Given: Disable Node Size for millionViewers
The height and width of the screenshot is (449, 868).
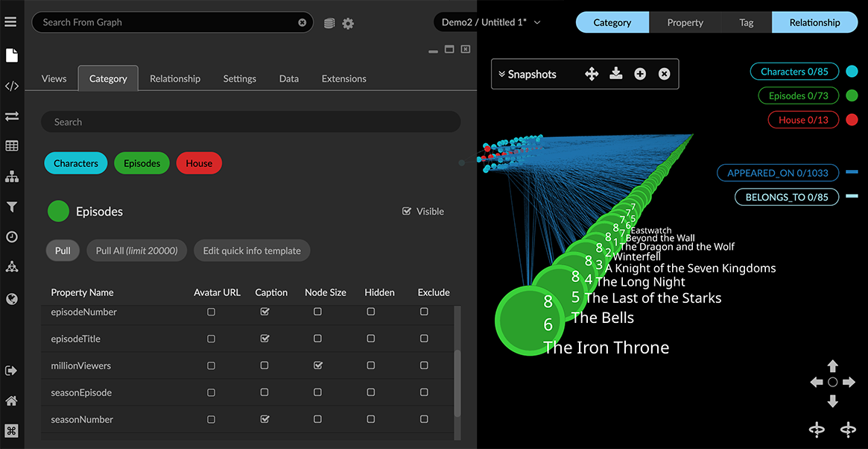Looking at the screenshot, I should tap(318, 366).
